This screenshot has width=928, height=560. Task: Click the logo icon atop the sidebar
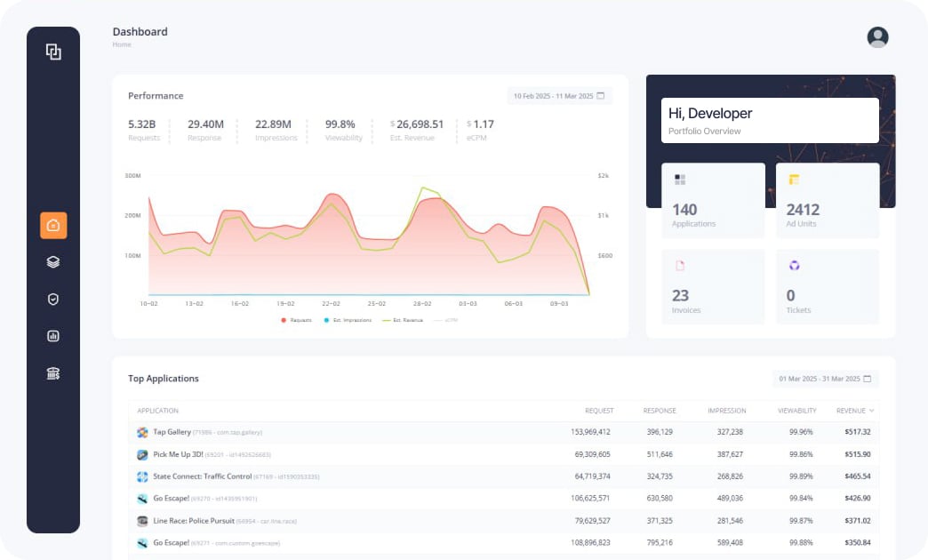click(53, 52)
